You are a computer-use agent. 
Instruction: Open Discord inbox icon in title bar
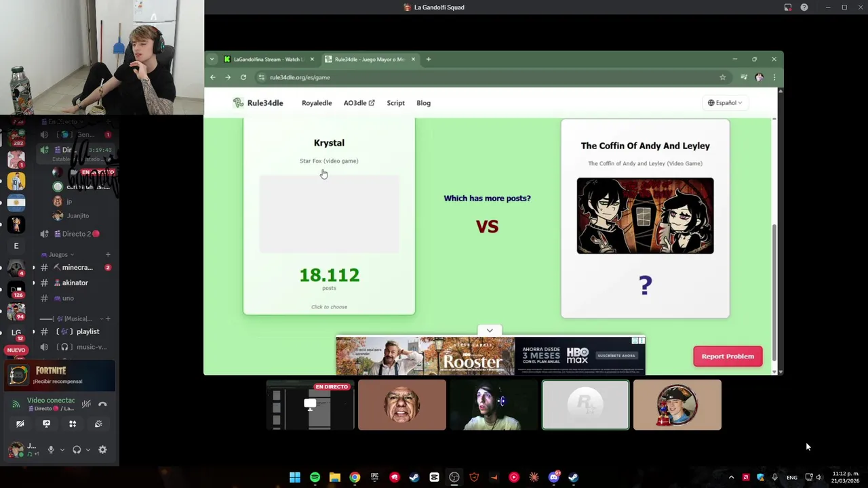(788, 7)
